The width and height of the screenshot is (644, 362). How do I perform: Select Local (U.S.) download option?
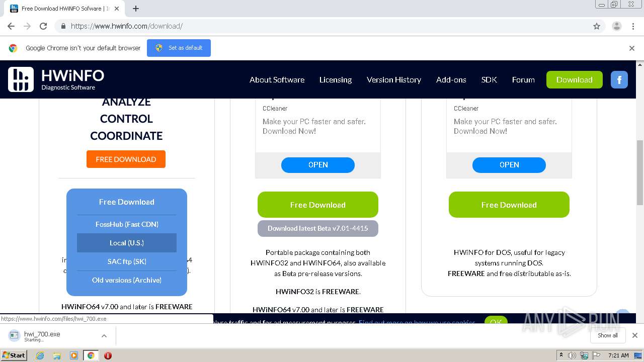point(127,243)
